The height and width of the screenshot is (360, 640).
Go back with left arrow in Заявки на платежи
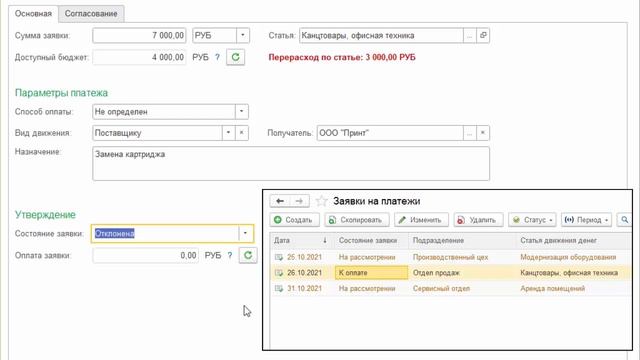coord(280,201)
